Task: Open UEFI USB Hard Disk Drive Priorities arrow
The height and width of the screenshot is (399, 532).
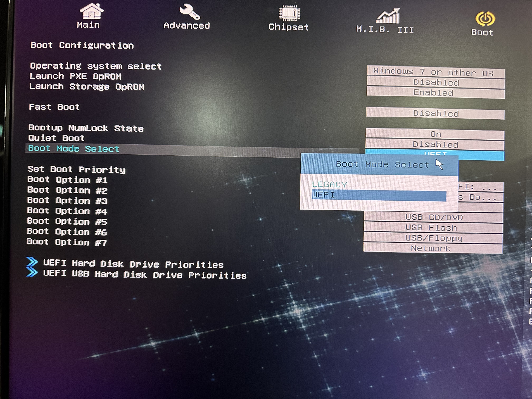Action: tap(32, 272)
